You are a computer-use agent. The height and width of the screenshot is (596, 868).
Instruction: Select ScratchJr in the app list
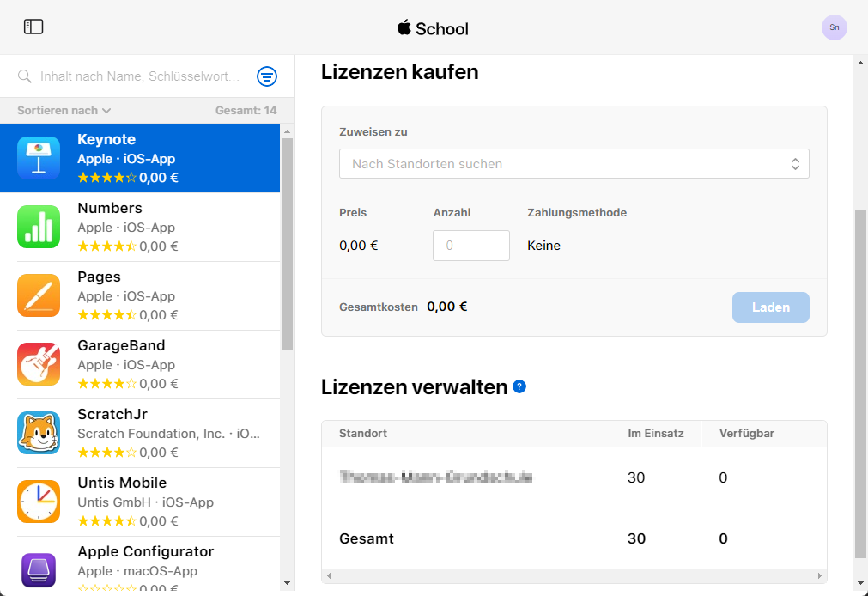click(140, 433)
